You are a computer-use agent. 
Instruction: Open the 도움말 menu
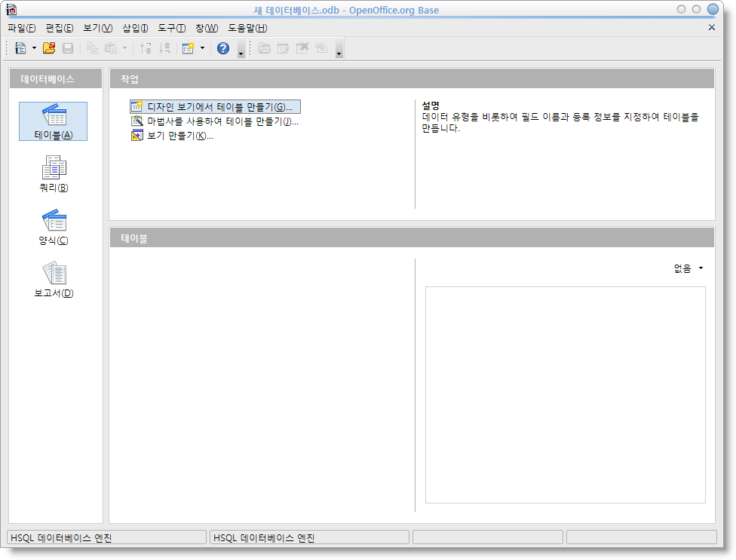point(247,28)
